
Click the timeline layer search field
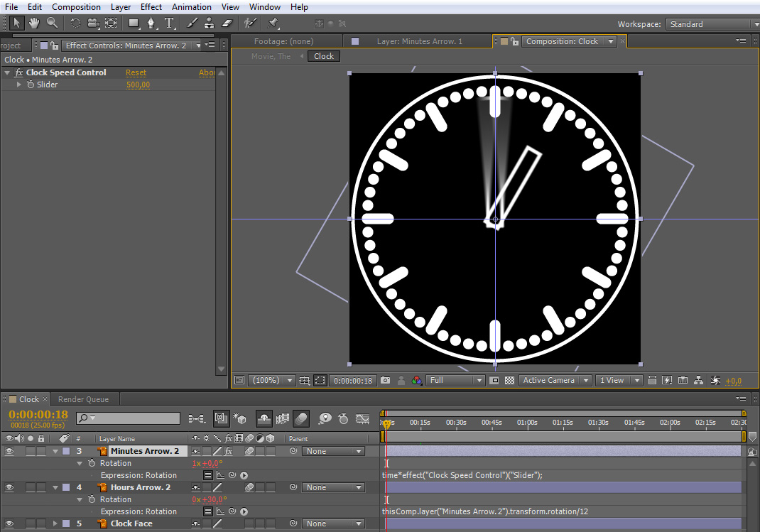tap(128, 418)
